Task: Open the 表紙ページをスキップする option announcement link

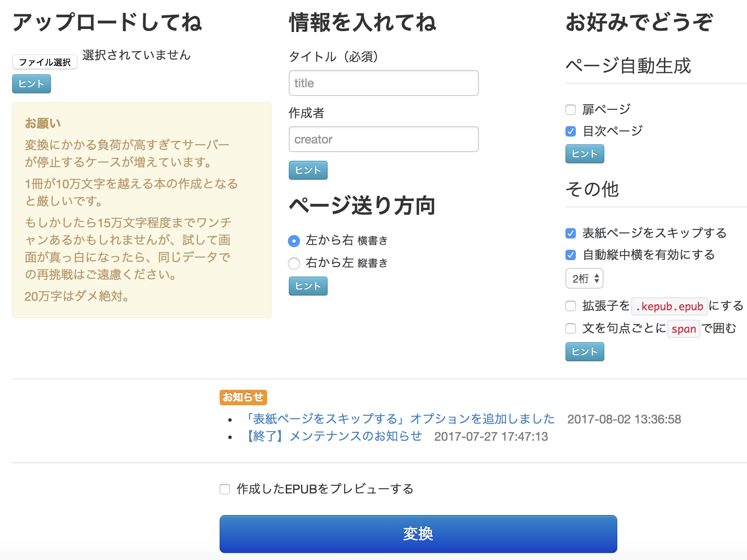Action: point(399,419)
